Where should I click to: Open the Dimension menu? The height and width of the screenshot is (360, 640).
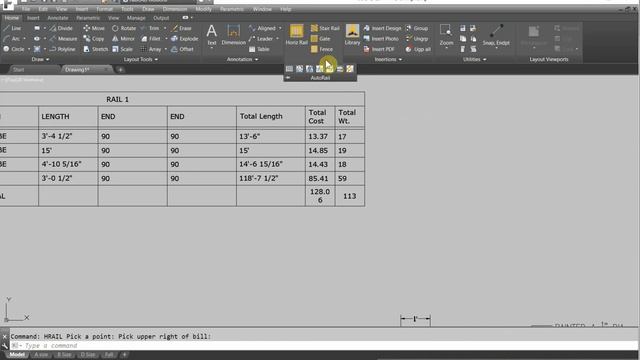pos(175,9)
